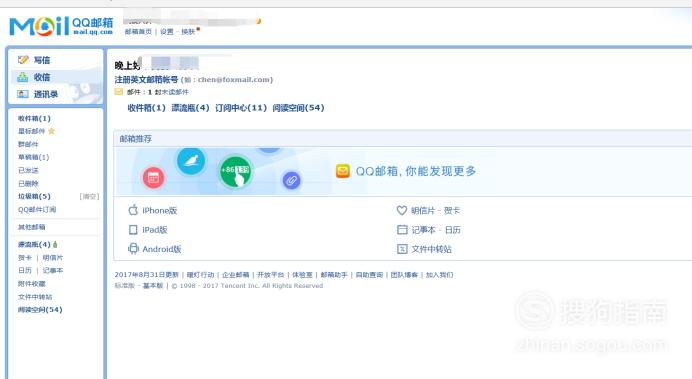Open 记事本 in the left sidebar
Screen dimensions: 692x379
coord(53,270)
